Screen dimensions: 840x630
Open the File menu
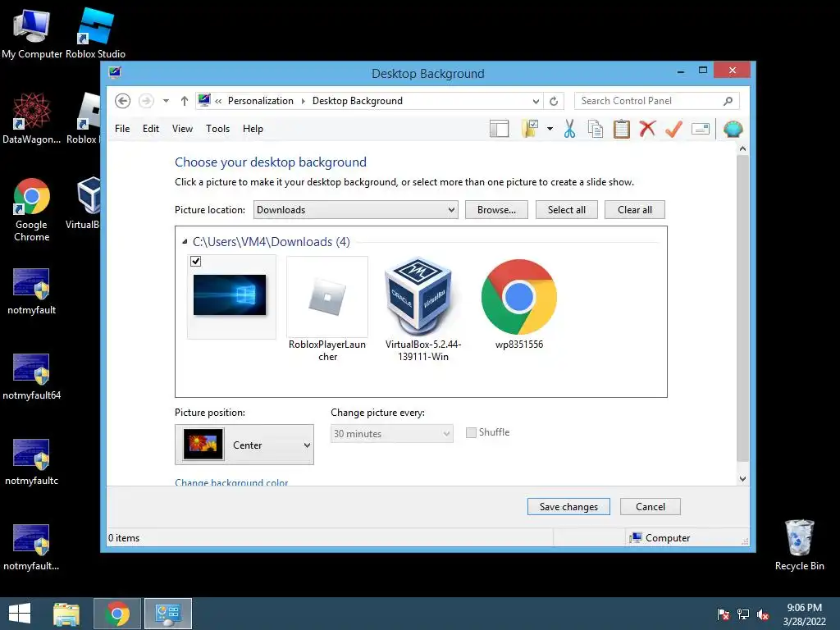[122, 129]
